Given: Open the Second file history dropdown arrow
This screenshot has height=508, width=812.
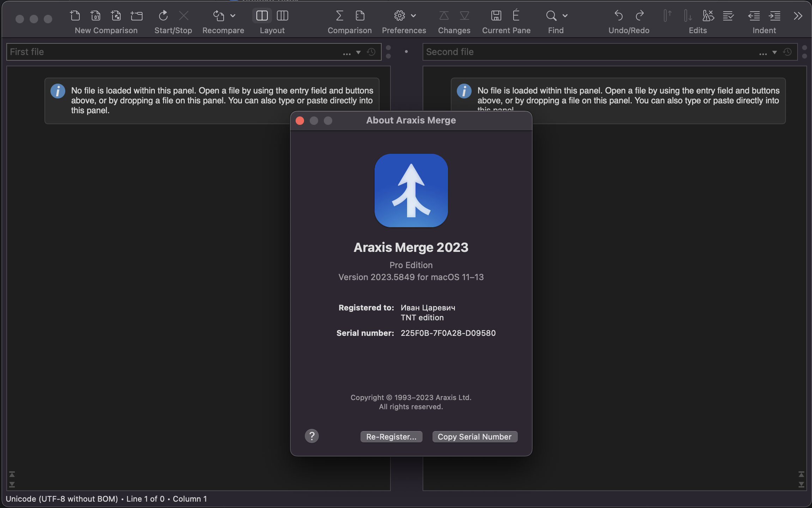Looking at the screenshot, I should [x=775, y=52].
